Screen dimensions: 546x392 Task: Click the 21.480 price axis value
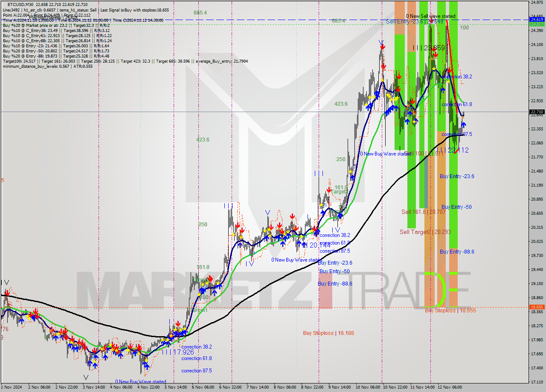tap(537, 171)
